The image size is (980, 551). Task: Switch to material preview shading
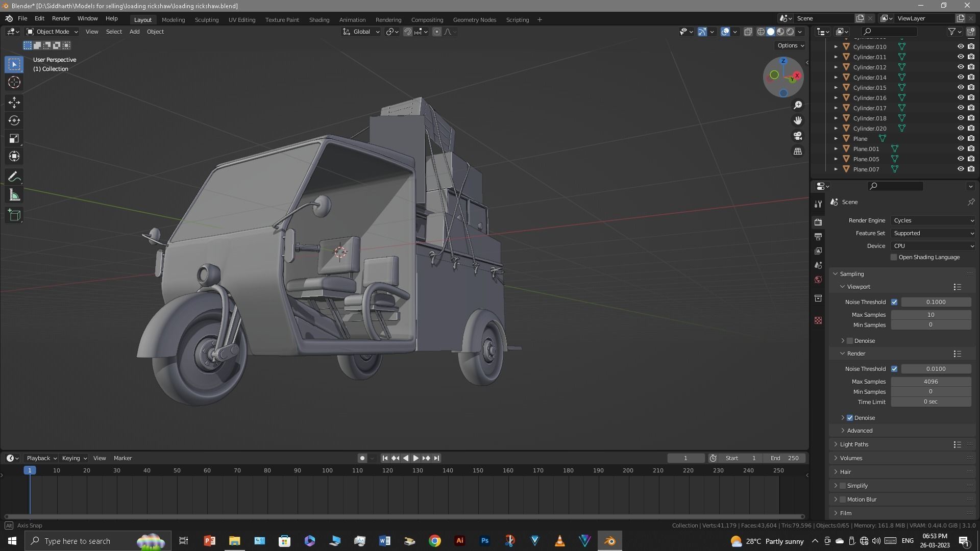(x=780, y=32)
